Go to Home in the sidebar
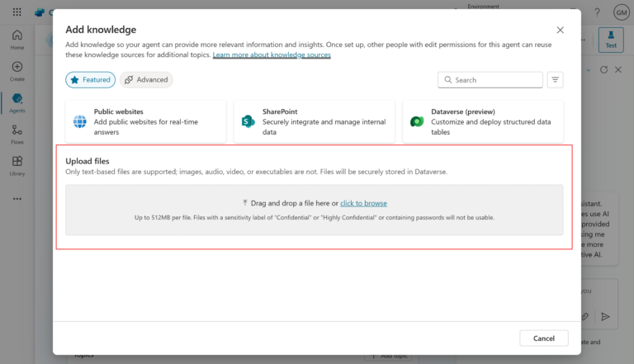This screenshot has height=364, width=634. [x=17, y=40]
